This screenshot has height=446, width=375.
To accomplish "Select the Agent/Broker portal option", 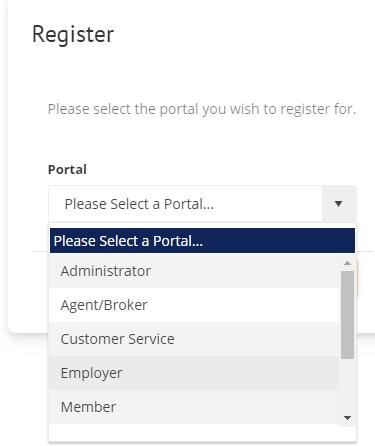I will point(194,305).
